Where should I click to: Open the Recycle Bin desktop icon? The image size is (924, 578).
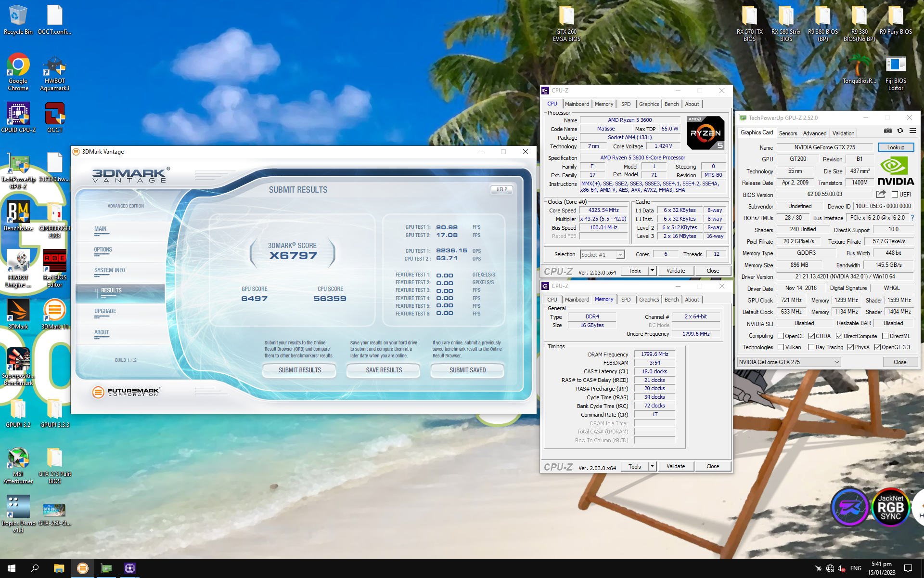pyautogui.click(x=18, y=19)
